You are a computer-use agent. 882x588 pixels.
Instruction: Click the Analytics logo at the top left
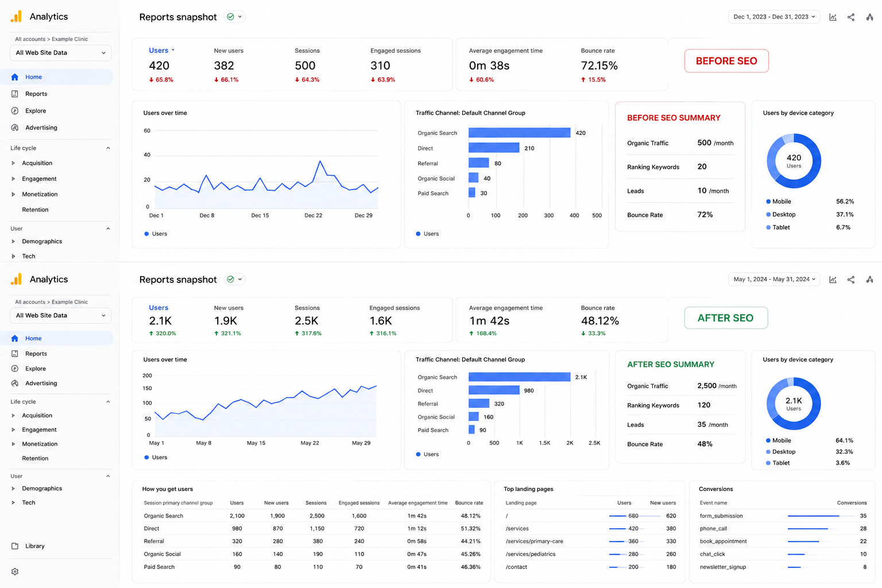click(17, 16)
